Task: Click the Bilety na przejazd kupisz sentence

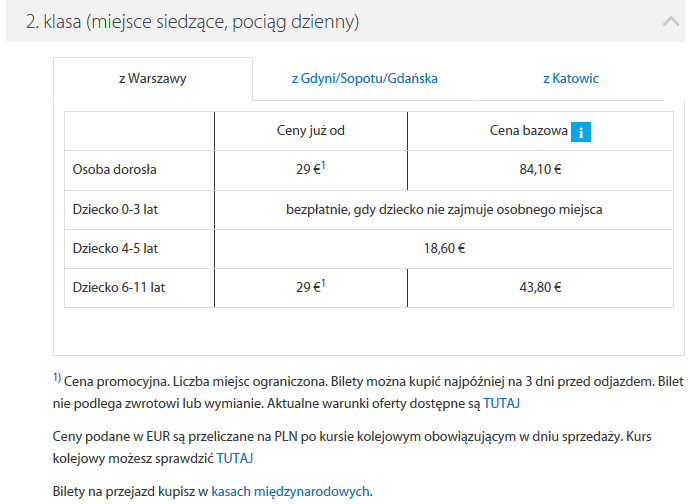Action: point(213,491)
